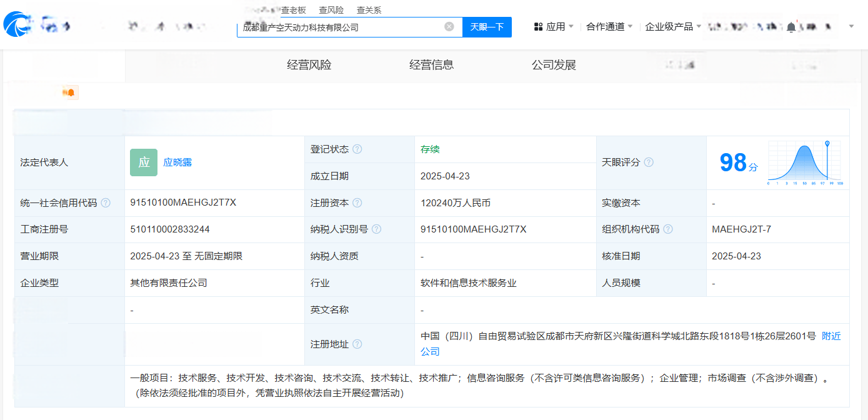Select the 纳税人识别号 value 91510100MAEHGJ2T7X
Viewport: 868px width, 420px height.
pos(474,229)
